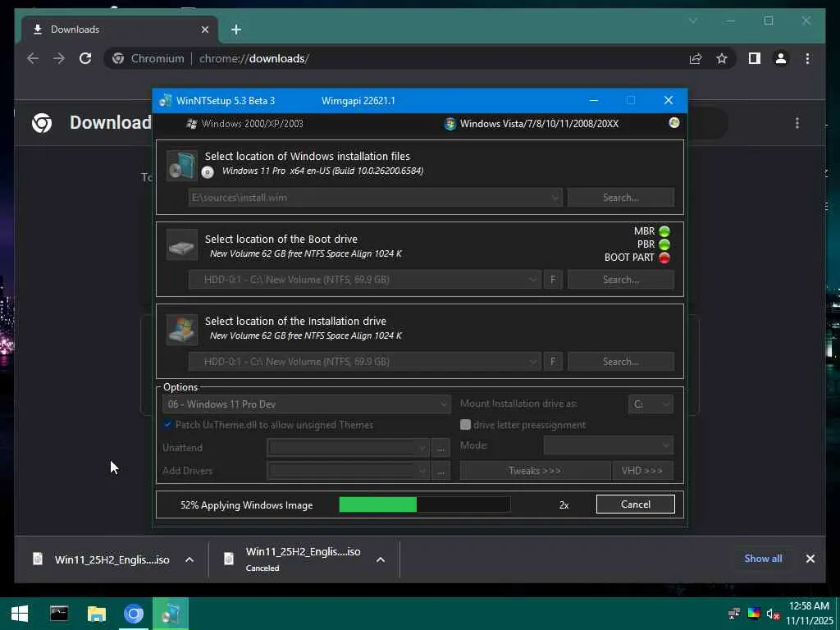The height and width of the screenshot is (630, 840).
Task: Click the round icon at the right of the Vista tab
Action: click(x=674, y=123)
